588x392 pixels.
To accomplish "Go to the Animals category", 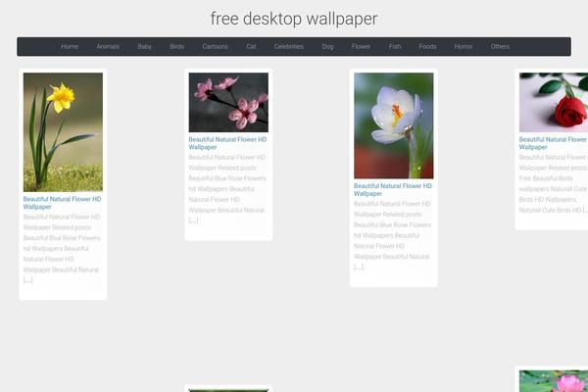I will tap(108, 46).
